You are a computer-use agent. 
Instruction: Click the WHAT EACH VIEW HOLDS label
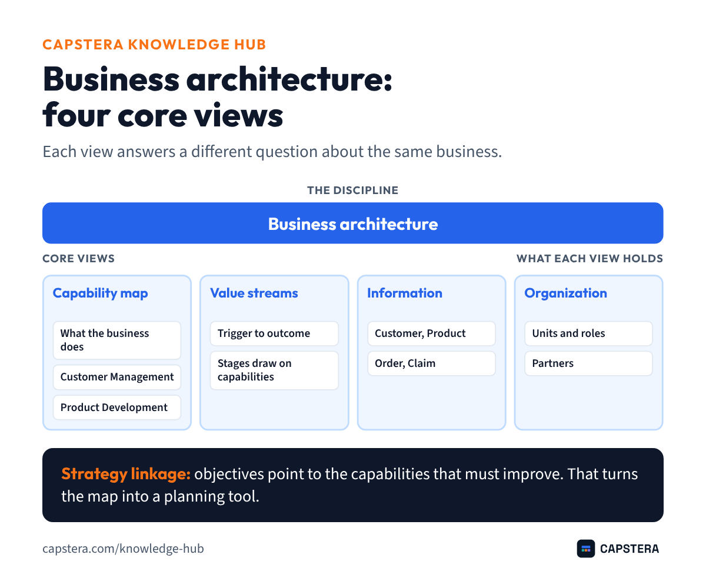coord(590,259)
